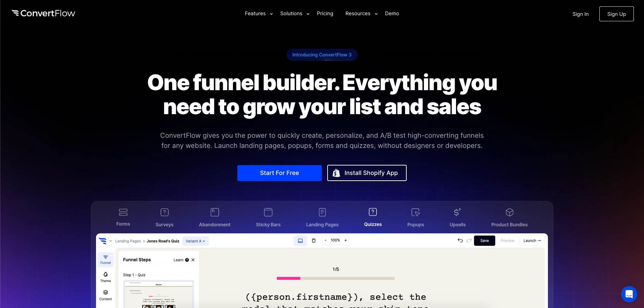The width and height of the screenshot is (644, 308).
Task: Switch to the Popups tab label
Action: (415, 225)
